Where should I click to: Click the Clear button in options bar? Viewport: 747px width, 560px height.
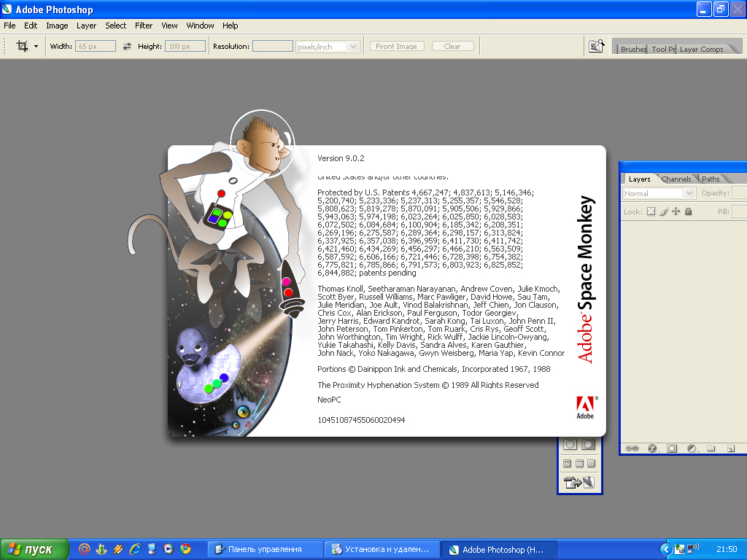(452, 46)
